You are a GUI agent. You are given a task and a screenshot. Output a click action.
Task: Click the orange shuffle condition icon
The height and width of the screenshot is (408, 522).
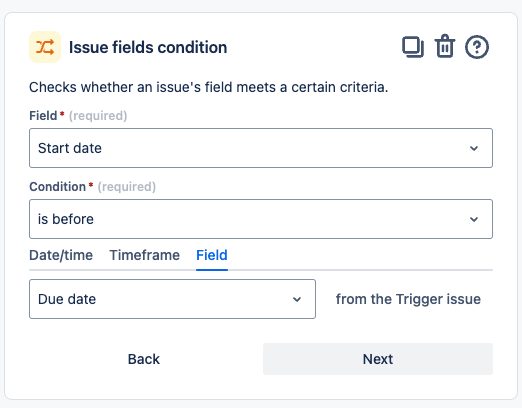[45, 47]
